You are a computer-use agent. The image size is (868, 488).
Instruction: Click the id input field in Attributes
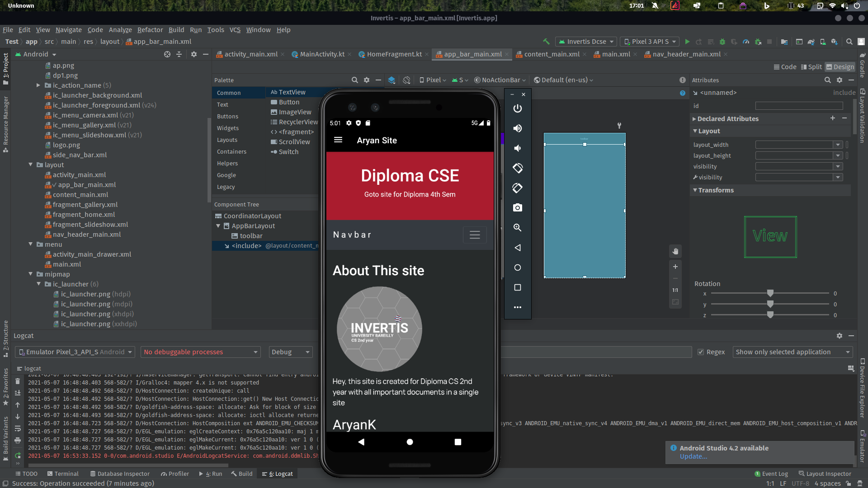click(x=799, y=106)
